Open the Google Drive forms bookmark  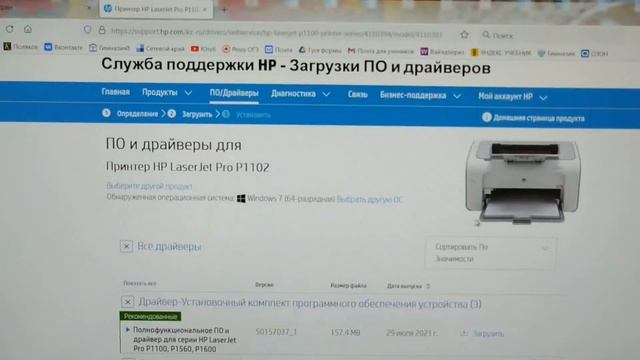pyautogui.click(x=320, y=50)
